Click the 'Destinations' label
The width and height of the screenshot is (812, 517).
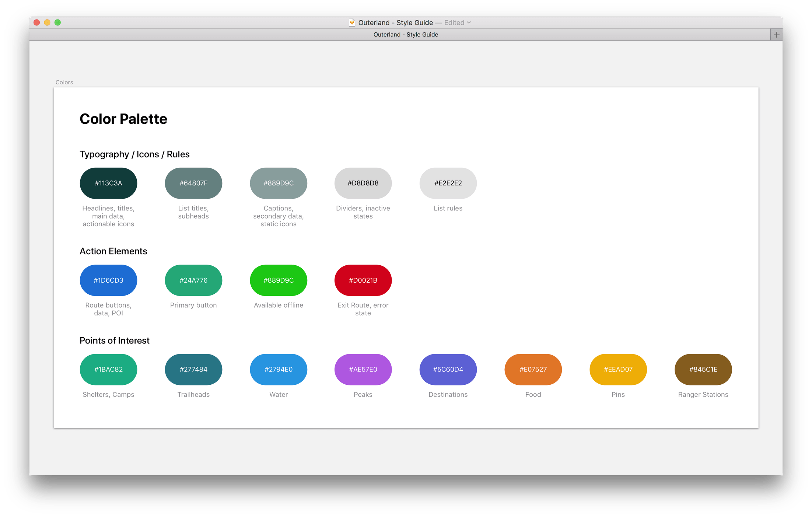(x=448, y=395)
